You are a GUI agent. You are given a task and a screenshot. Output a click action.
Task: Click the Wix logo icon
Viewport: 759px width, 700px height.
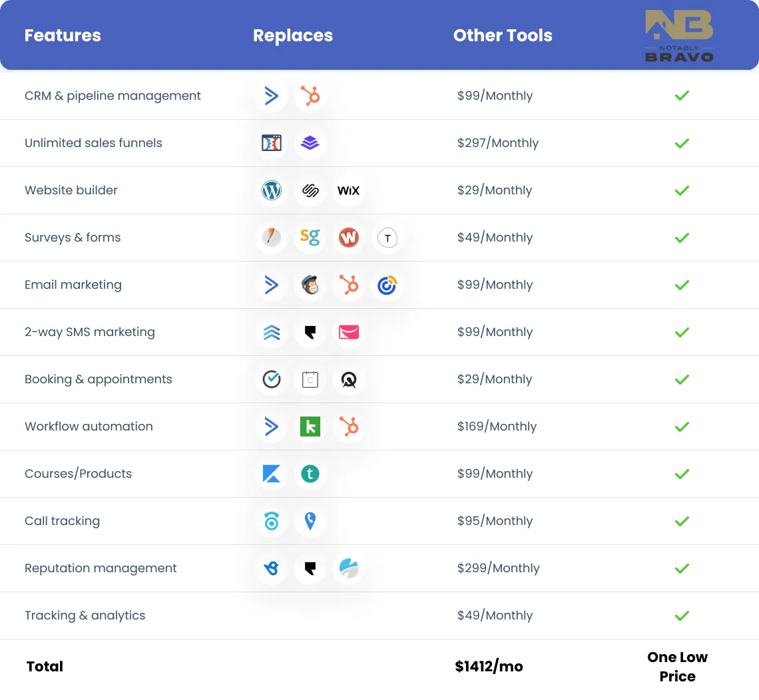(x=348, y=190)
